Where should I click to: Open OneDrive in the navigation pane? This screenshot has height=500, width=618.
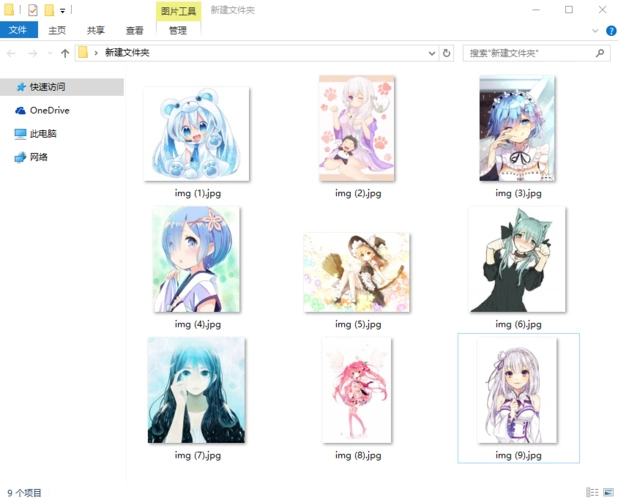point(49,110)
